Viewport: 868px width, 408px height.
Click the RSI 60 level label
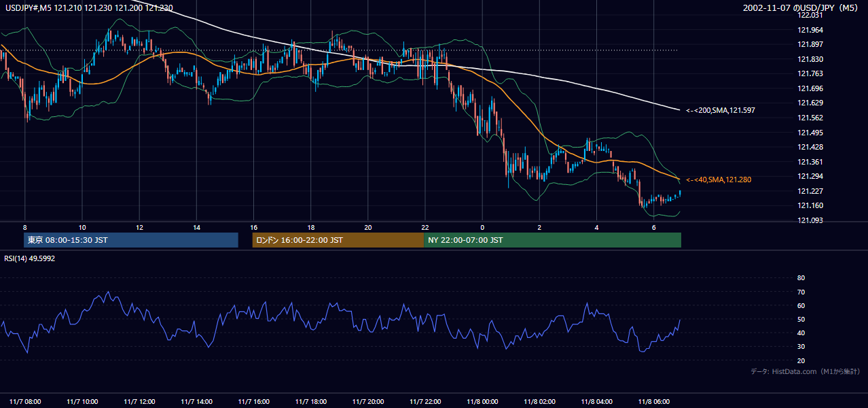pyautogui.click(x=801, y=305)
